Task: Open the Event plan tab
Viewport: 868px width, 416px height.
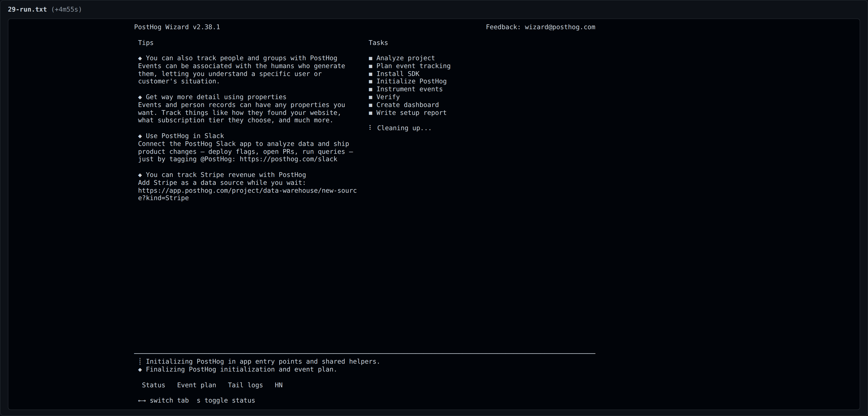Action: point(196,385)
